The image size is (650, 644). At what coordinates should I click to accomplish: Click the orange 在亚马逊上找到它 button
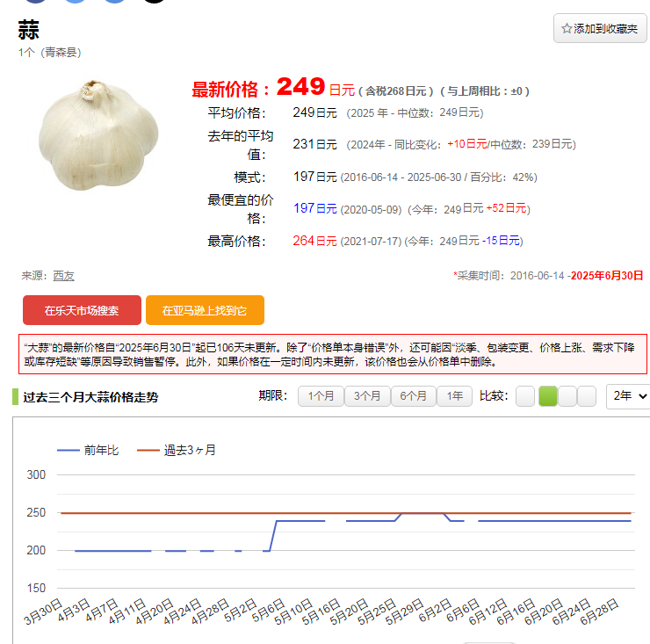click(x=205, y=310)
